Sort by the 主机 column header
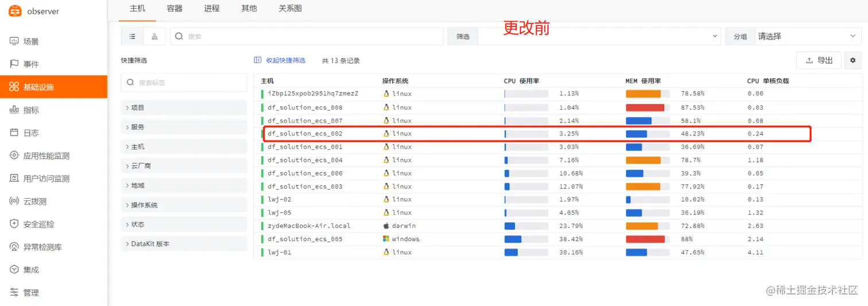 coord(268,81)
